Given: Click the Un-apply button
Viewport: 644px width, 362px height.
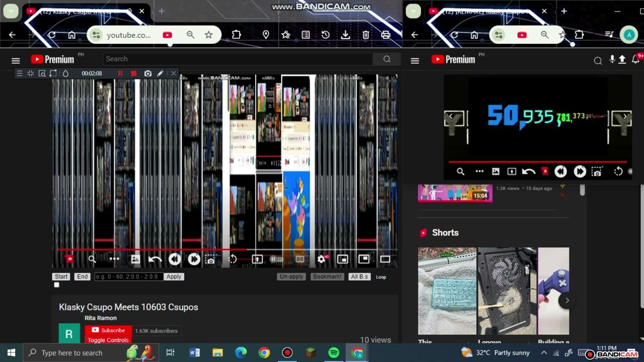Looking at the screenshot, I should [291, 277].
